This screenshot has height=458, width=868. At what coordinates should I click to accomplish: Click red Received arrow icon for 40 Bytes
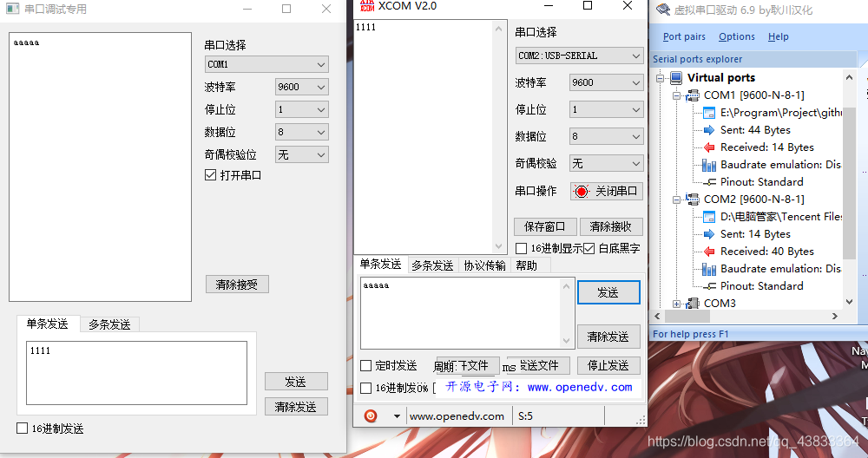tap(709, 252)
